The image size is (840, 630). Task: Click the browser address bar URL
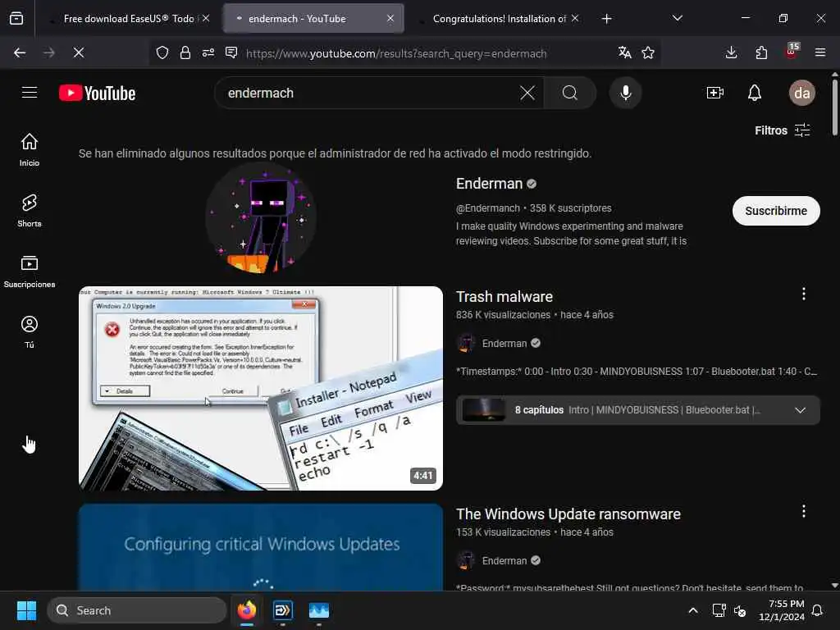[396, 53]
